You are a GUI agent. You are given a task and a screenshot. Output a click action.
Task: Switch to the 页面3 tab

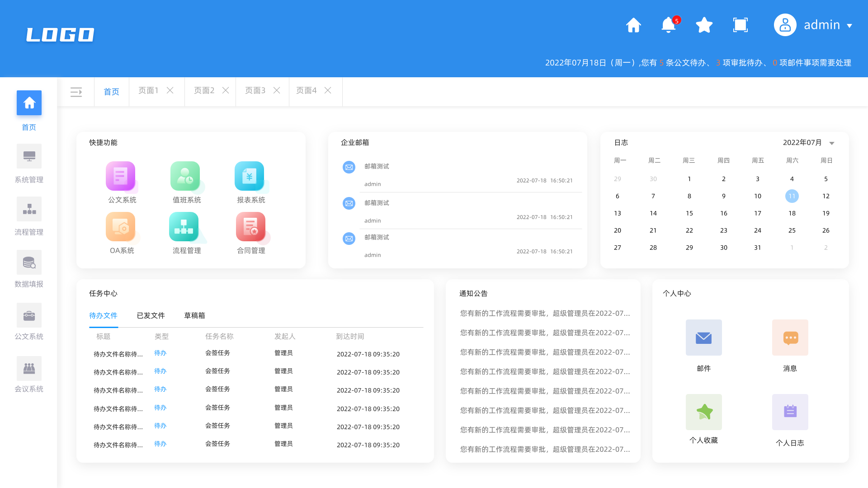(255, 90)
